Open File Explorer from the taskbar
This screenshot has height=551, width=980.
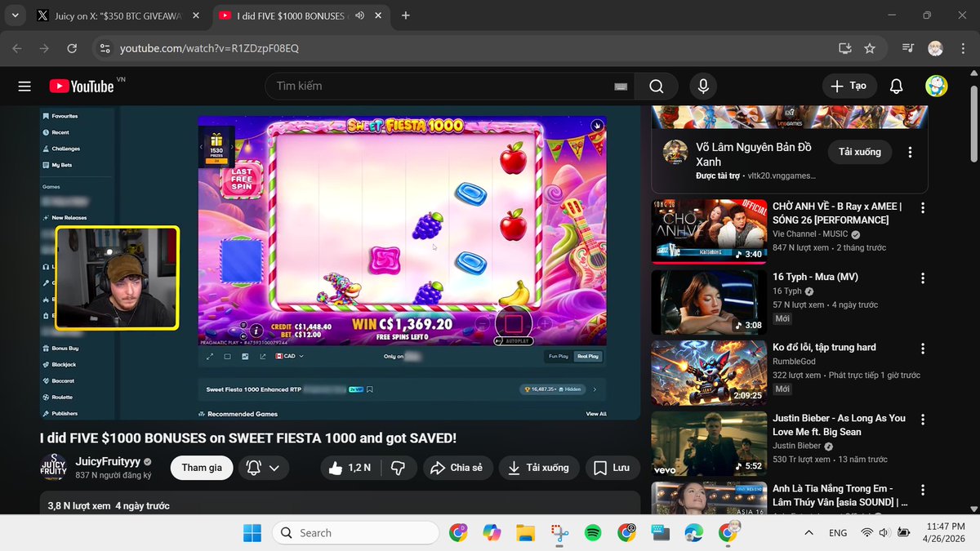(x=524, y=533)
